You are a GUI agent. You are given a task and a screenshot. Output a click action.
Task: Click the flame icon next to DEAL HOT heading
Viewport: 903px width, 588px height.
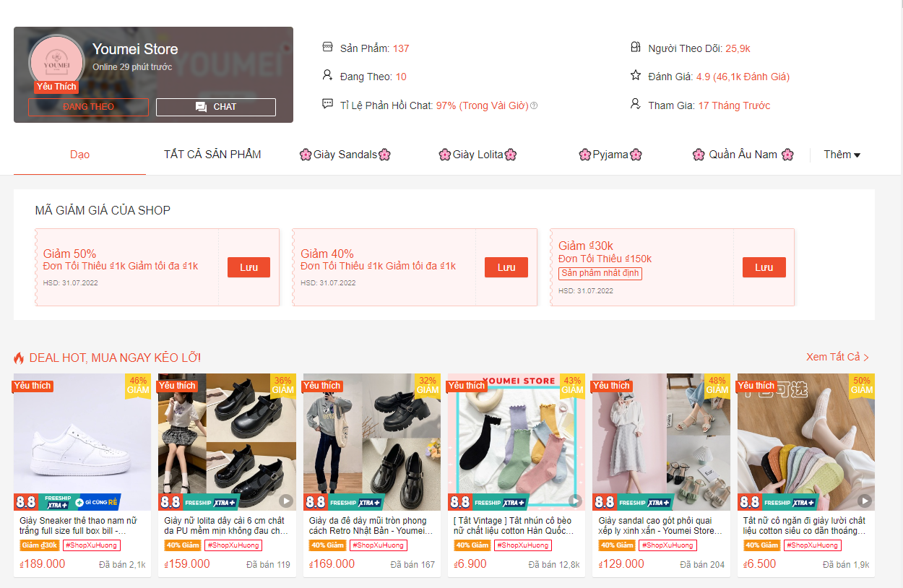point(21,357)
